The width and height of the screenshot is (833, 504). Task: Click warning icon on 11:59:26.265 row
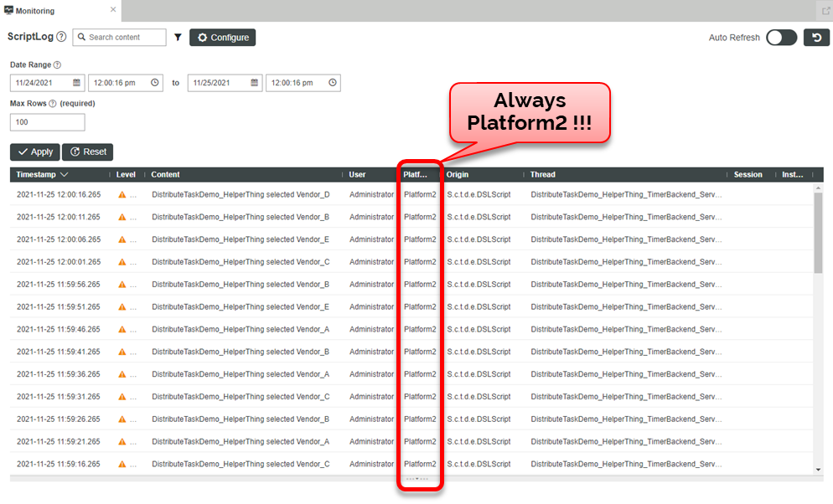(122, 419)
